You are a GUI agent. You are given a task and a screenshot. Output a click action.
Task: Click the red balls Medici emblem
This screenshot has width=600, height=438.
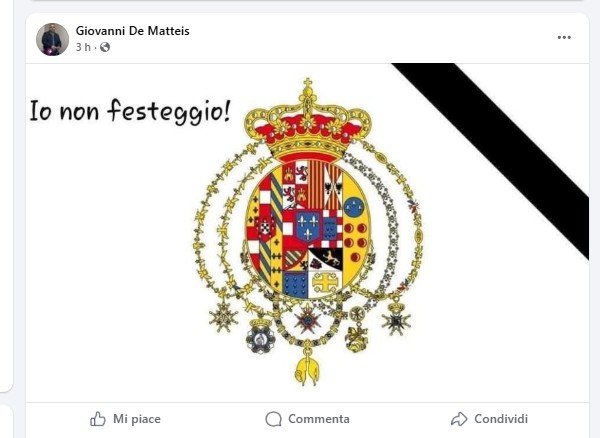(x=355, y=241)
